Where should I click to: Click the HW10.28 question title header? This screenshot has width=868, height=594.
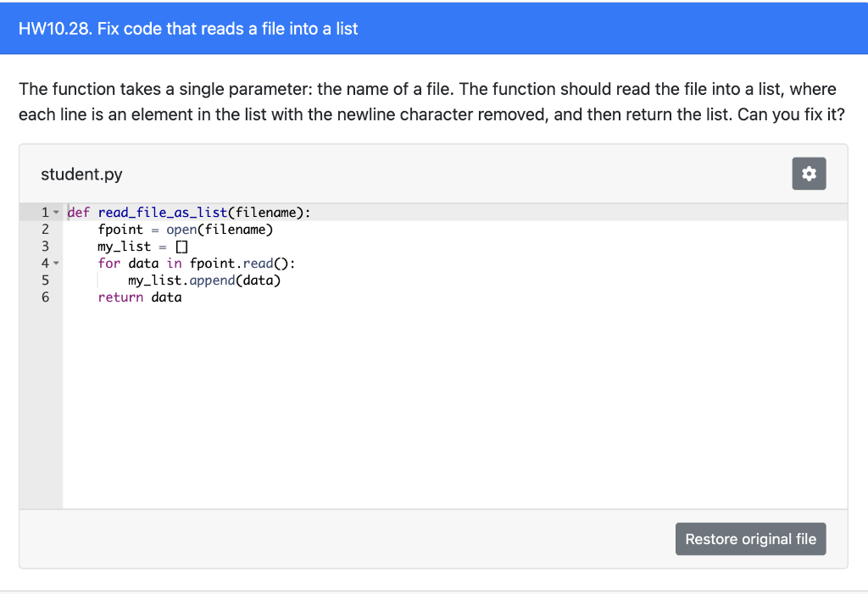tap(188, 29)
